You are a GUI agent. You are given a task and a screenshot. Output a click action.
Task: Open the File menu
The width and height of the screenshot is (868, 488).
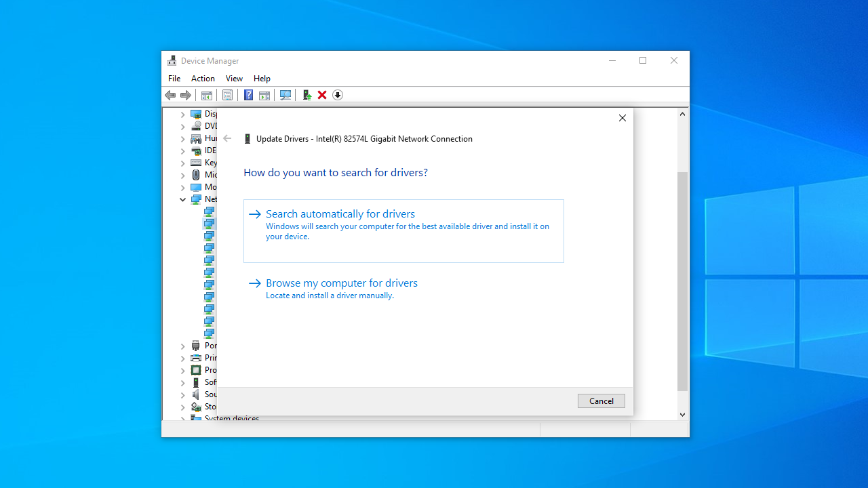pos(174,79)
